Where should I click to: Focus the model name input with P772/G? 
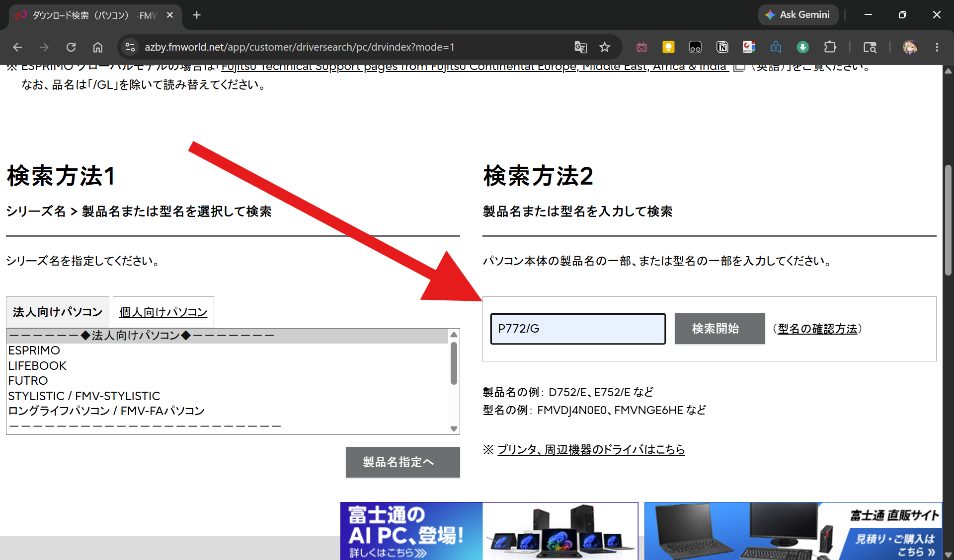578,329
